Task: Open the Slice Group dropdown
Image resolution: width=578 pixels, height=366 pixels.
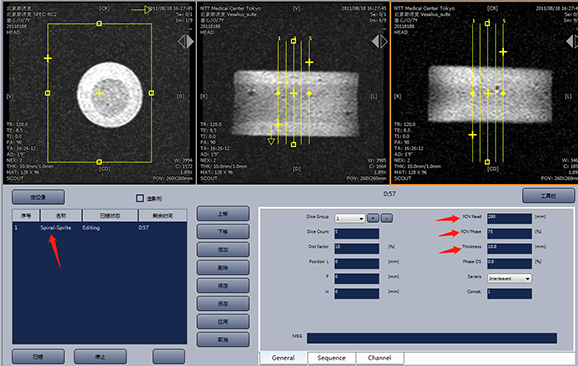Action: pyautogui.click(x=350, y=218)
